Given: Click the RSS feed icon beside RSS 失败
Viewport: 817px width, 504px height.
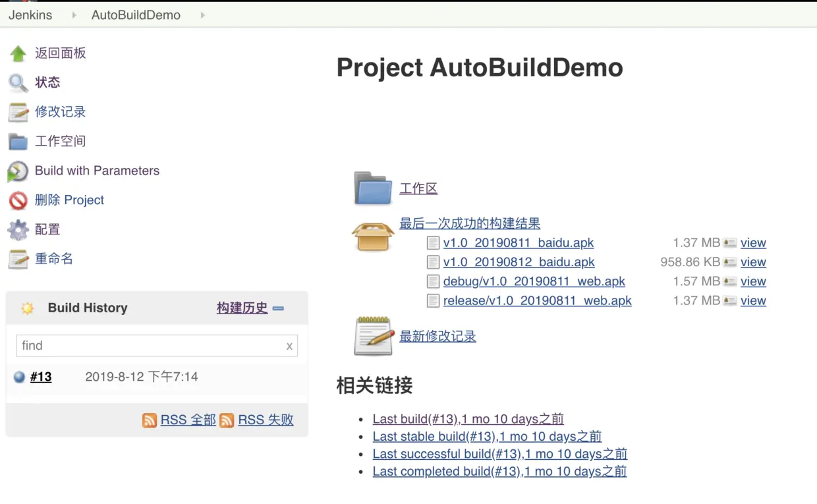Looking at the screenshot, I should coord(227,420).
